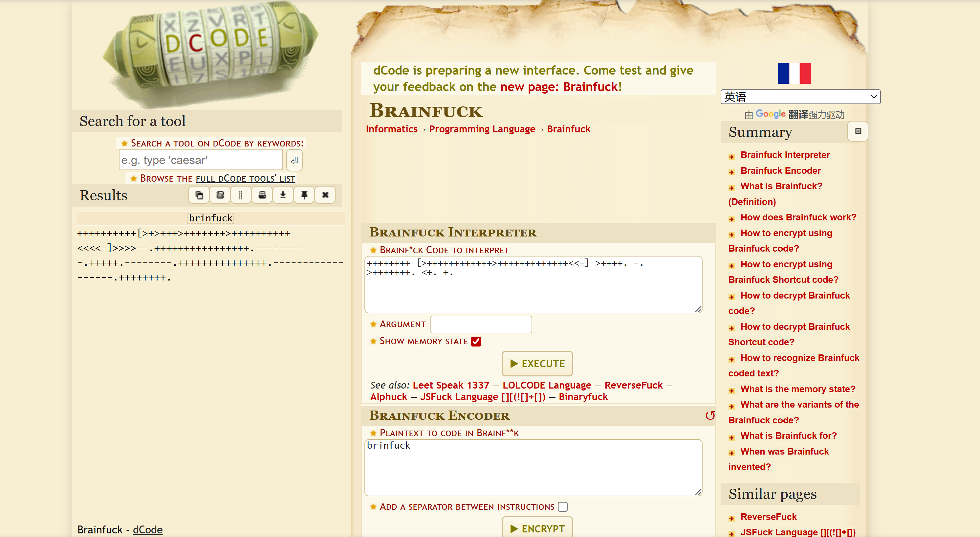The width and height of the screenshot is (980, 537).
Task: Jump to What is the memory state?
Action: pyautogui.click(x=798, y=389)
